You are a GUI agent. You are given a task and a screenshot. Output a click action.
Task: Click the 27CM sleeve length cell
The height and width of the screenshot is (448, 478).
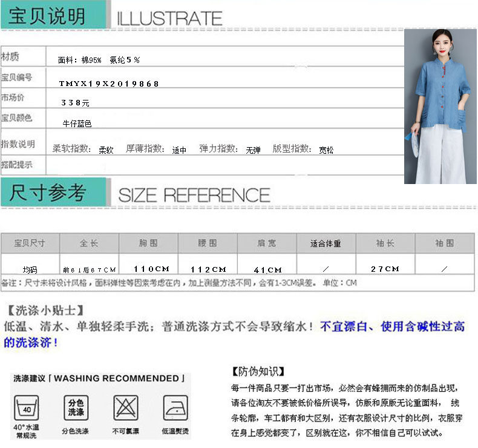click(x=385, y=269)
